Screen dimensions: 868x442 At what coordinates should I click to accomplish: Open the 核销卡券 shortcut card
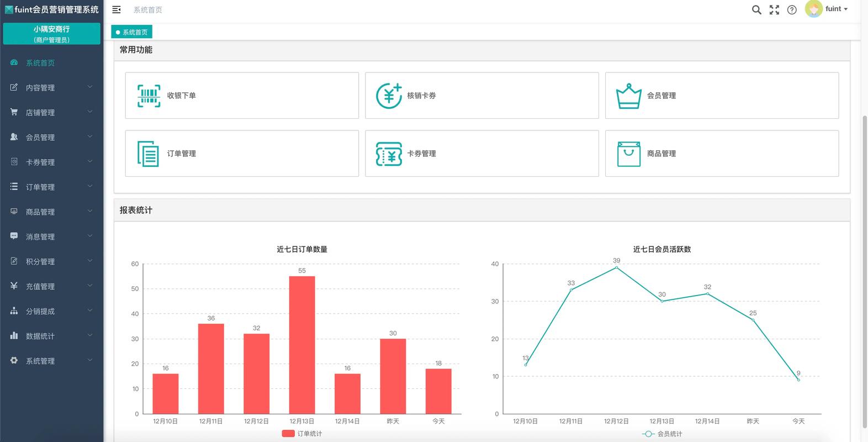(x=482, y=96)
